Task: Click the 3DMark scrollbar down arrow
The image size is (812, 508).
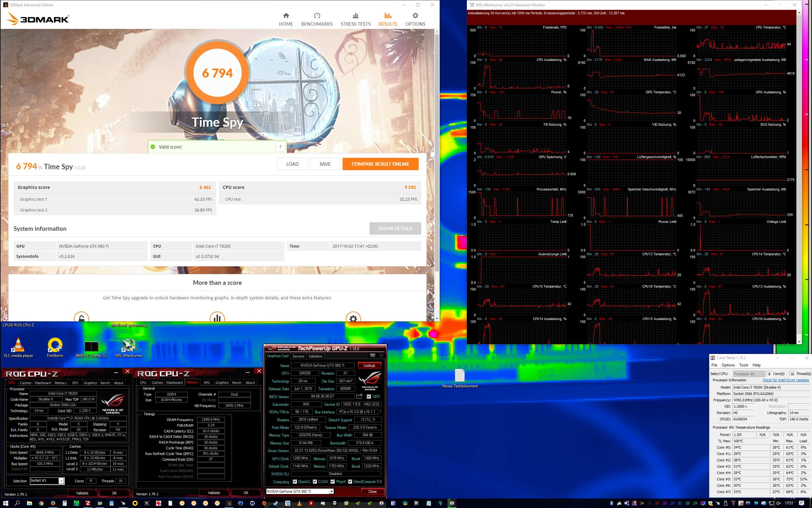Action: pos(436,318)
